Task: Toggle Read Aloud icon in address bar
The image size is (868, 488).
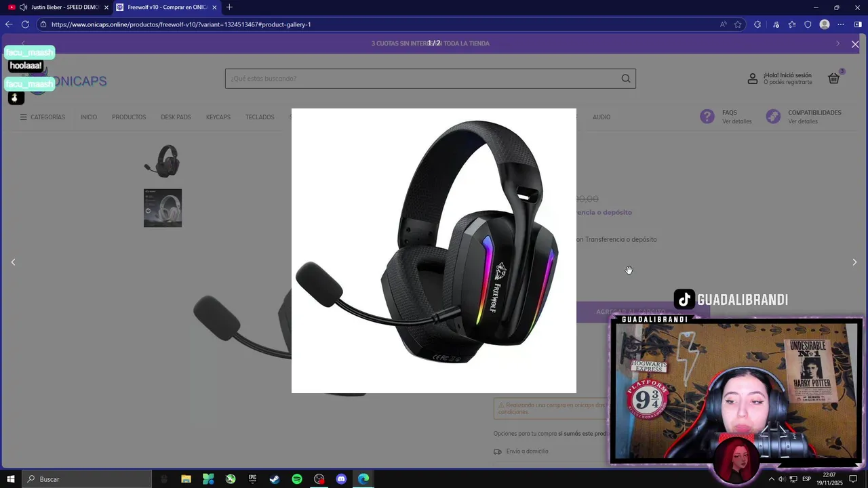Action: (724, 24)
